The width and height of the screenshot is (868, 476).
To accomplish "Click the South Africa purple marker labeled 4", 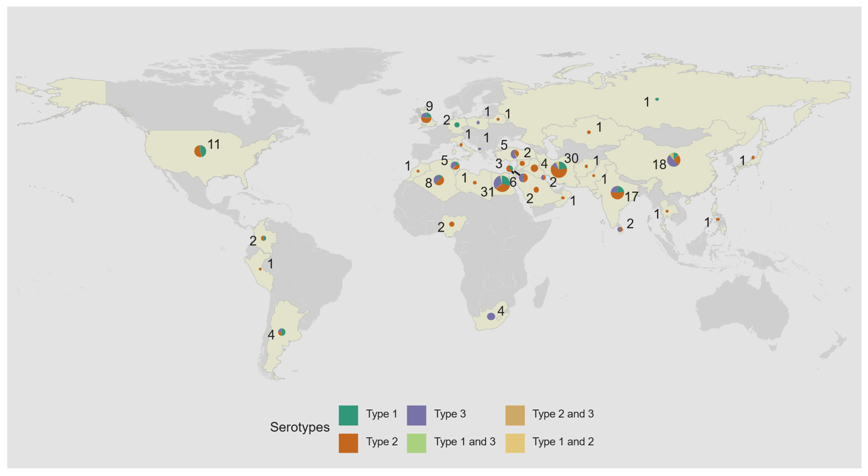I will point(491,316).
